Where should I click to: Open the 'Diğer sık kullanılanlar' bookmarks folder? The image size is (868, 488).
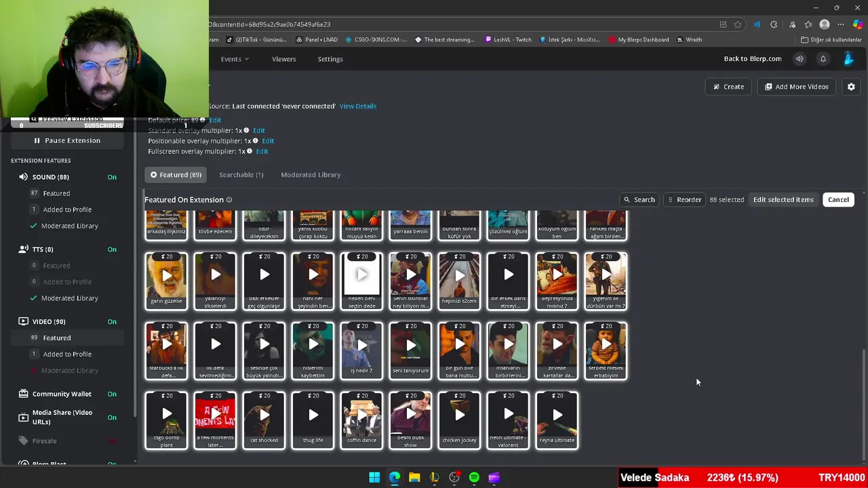pyautogui.click(x=831, y=39)
